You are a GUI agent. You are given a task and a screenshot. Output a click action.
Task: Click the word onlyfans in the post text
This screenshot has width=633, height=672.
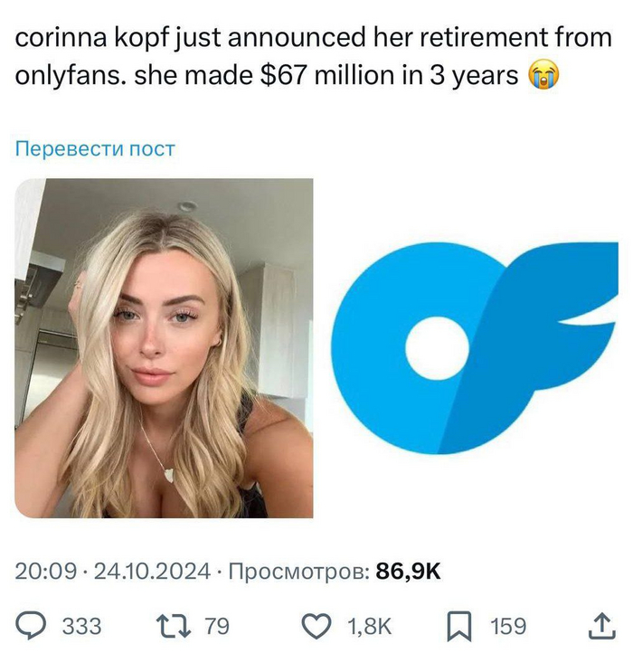(70, 76)
